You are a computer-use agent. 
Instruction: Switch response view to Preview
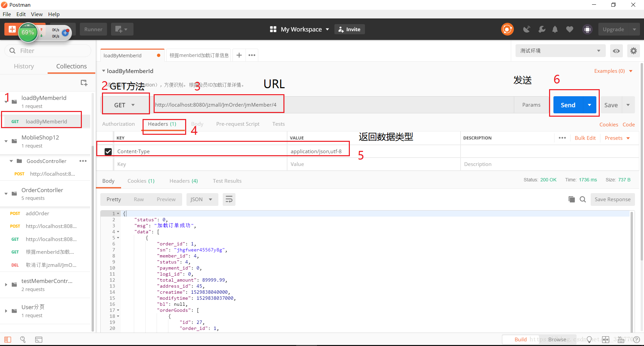pos(166,199)
